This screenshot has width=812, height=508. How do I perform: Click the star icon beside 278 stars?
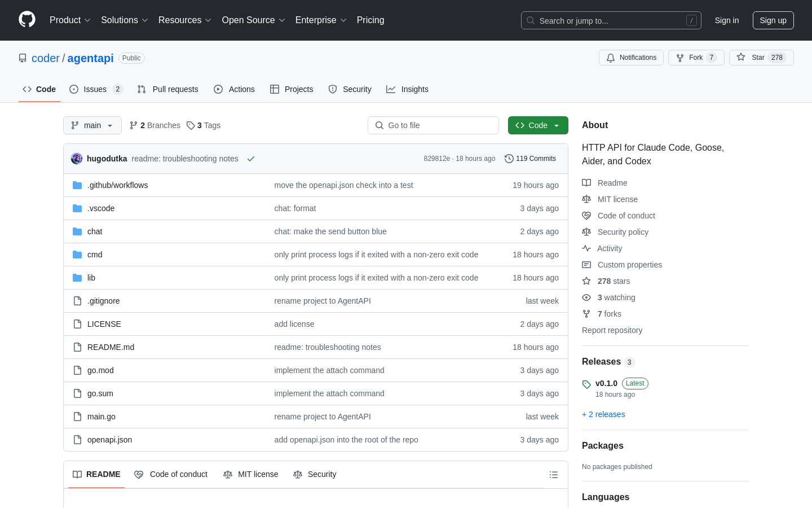click(x=586, y=281)
